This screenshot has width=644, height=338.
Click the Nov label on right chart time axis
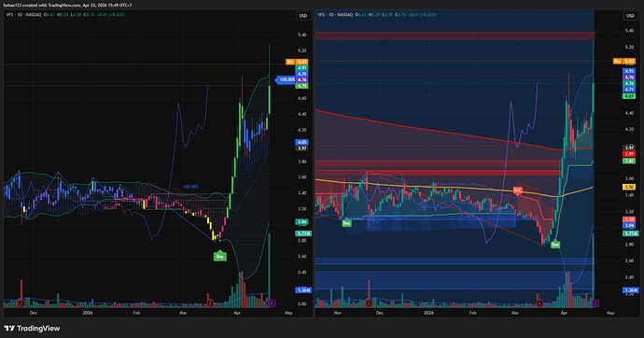coord(338,313)
